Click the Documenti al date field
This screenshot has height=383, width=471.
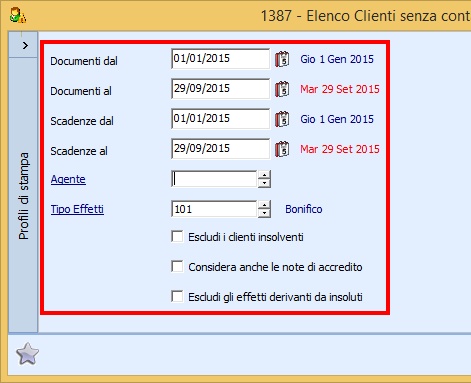[x=220, y=89]
